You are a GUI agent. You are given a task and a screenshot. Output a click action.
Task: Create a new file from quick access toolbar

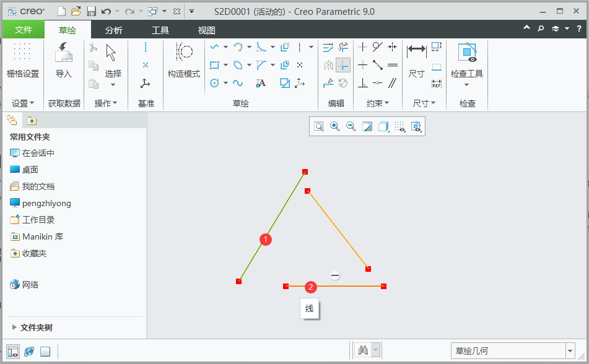point(61,12)
